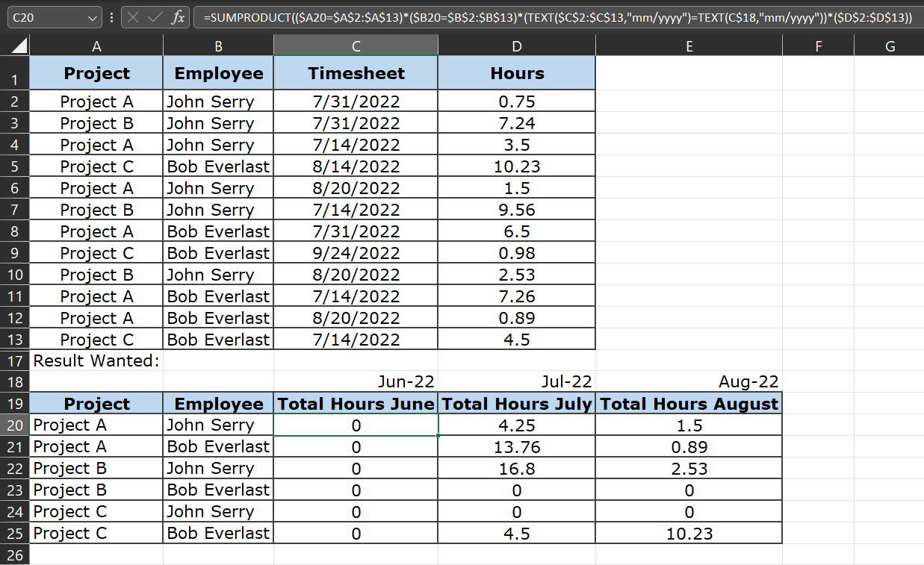Select the hours cell 7.24
This screenshot has width=924, height=565.
(x=517, y=123)
